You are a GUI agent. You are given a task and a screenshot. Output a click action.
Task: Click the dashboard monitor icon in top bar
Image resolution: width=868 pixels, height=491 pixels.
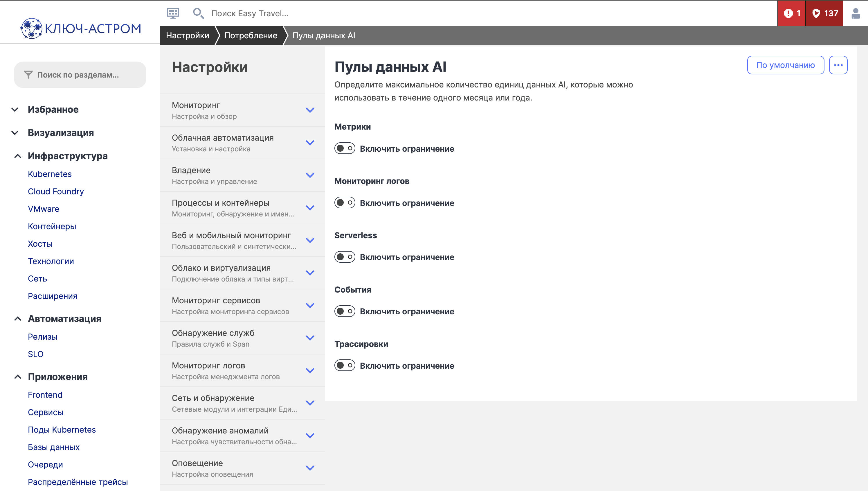173,13
